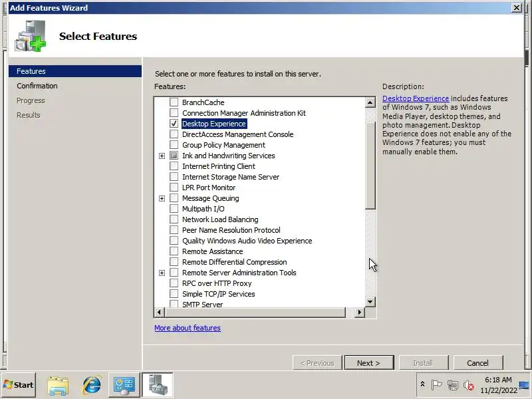The height and width of the screenshot is (399, 532).
Task: Click the horizontal scrollbar thumb of features list
Action: 255,312
